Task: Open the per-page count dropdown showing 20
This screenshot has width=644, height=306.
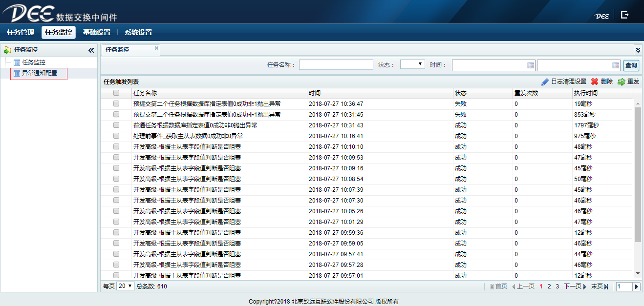Action: [x=126, y=286]
